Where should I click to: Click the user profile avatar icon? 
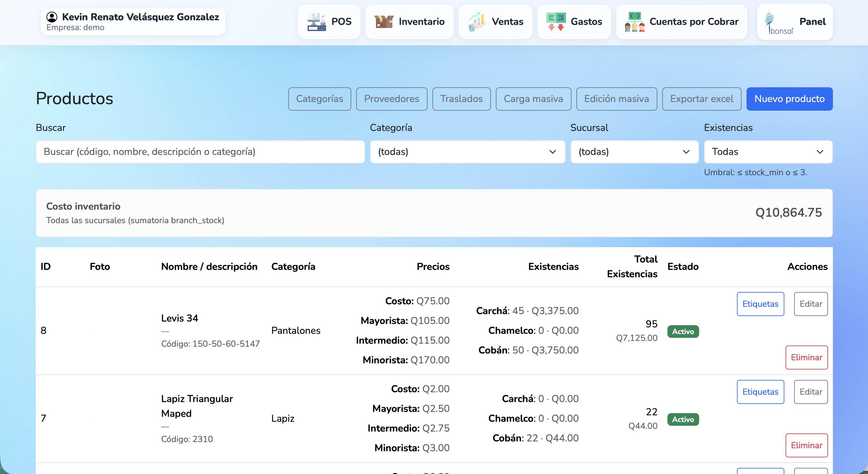click(52, 17)
